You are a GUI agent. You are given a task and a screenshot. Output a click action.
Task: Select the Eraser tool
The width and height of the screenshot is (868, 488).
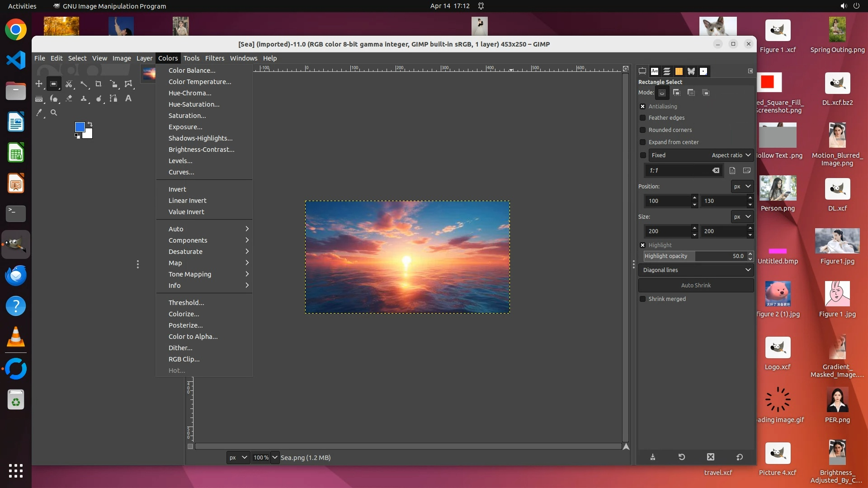(69, 99)
